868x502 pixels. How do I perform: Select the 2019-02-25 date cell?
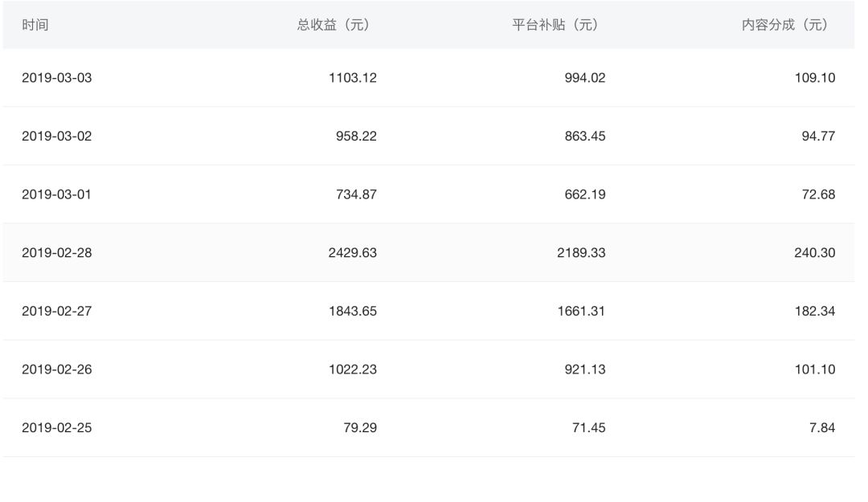(x=56, y=427)
